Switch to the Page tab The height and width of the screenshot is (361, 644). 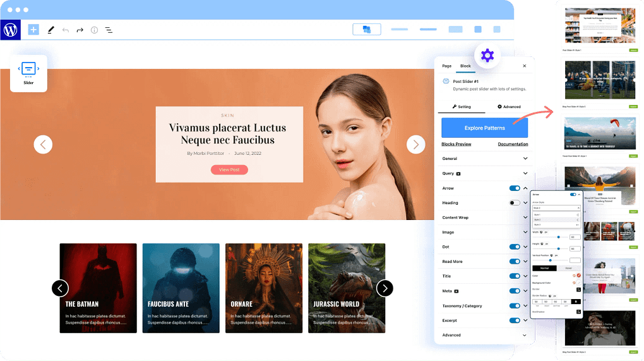coord(447,66)
